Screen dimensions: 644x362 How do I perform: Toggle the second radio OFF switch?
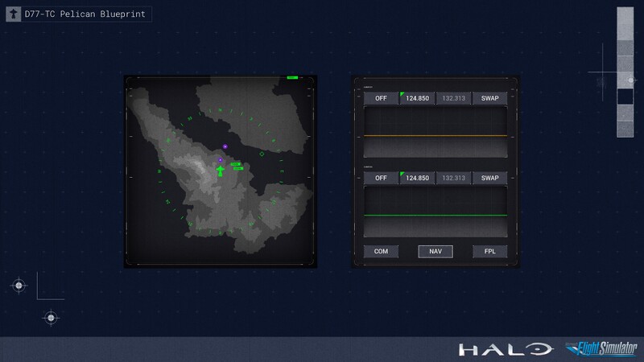(381, 178)
